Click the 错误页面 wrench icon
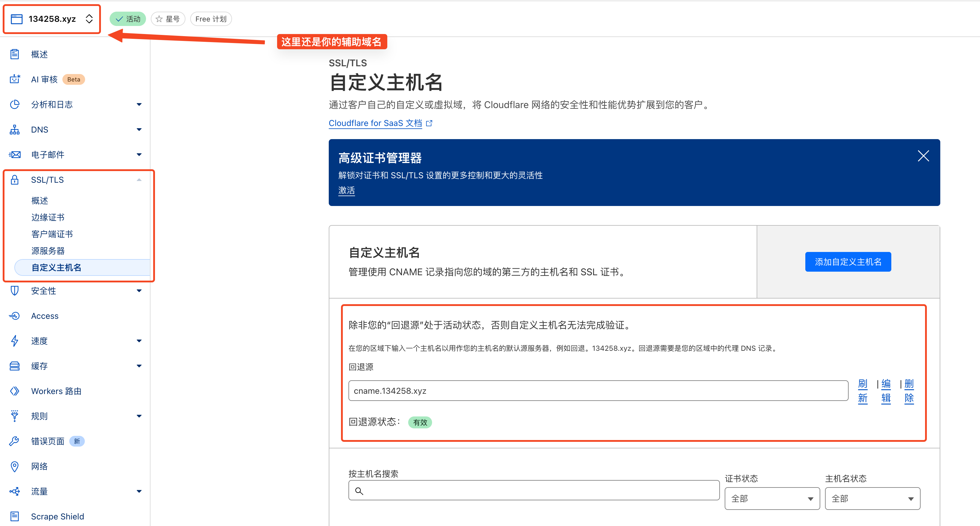This screenshot has height=526, width=980. point(14,441)
